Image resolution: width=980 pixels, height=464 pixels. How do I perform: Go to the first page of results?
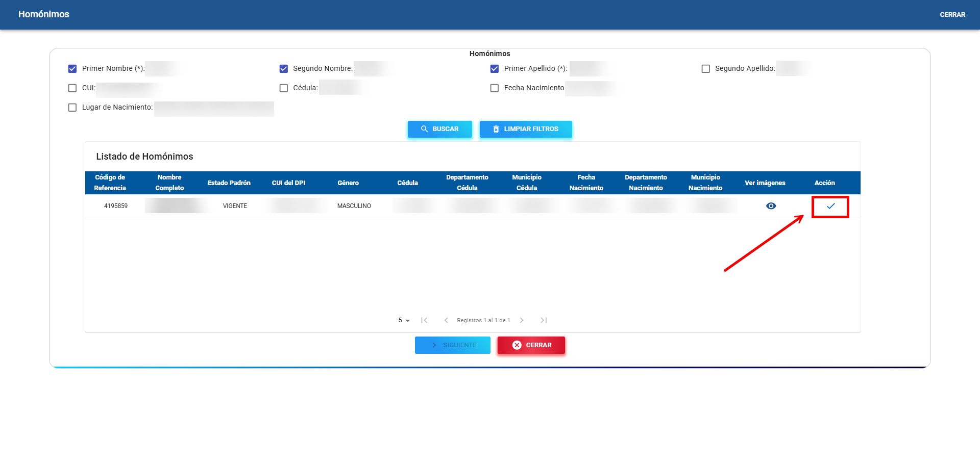pos(424,320)
